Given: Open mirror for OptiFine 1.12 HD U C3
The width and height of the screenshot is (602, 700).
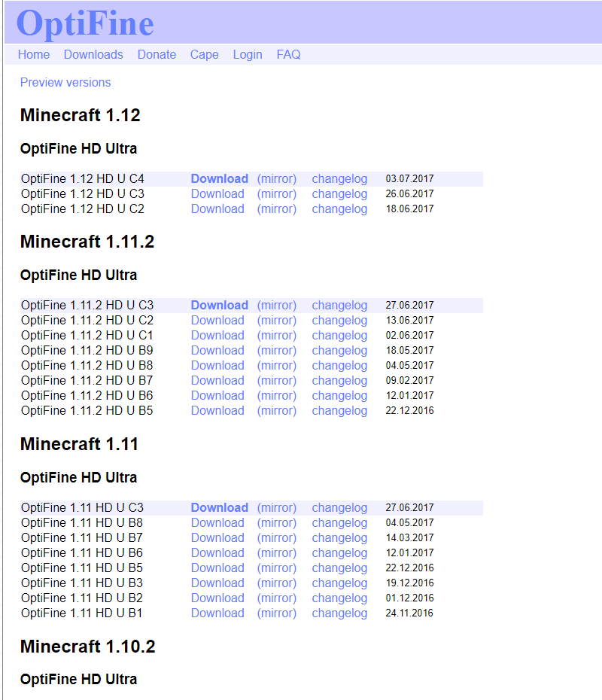Looking at the screenshot, I should point(277,194).
